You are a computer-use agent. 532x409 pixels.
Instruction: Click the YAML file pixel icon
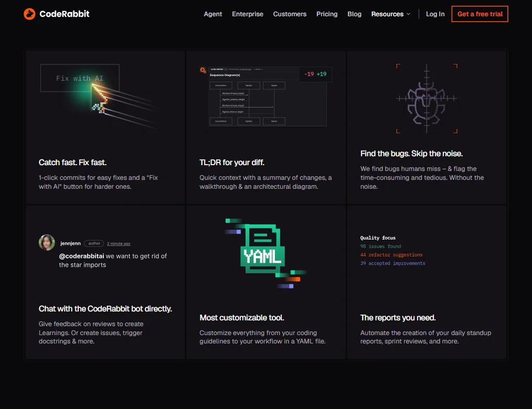(x=262, y=249)
